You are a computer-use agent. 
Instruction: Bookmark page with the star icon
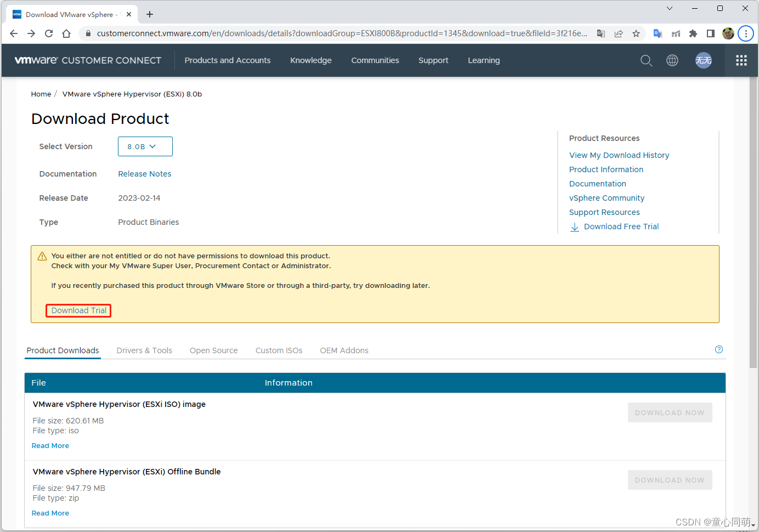coord(636,33)
